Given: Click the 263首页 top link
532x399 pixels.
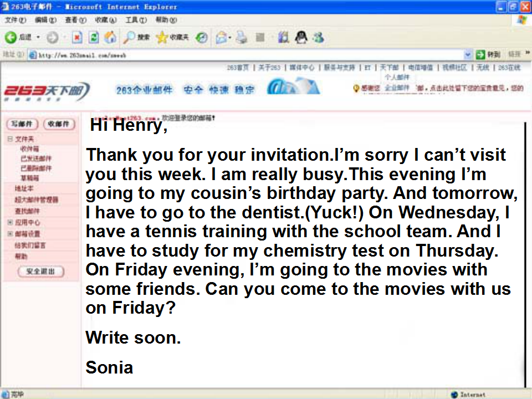Looking at the screenshot, I should (x=238, y=68).
